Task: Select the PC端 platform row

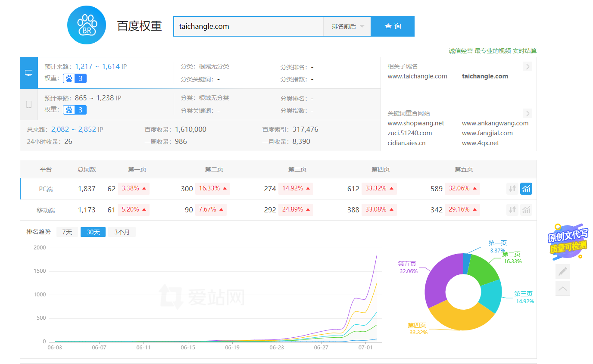Action: [46, 189]
